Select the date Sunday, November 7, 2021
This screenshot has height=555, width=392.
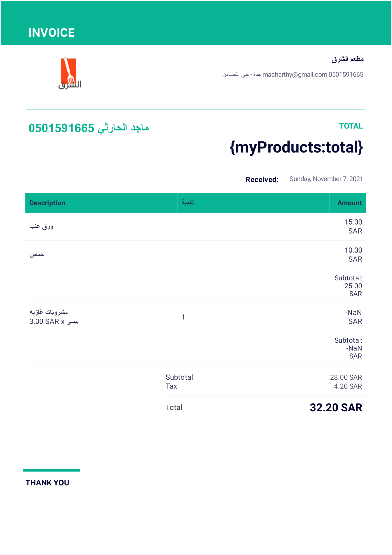pos(326,179)
